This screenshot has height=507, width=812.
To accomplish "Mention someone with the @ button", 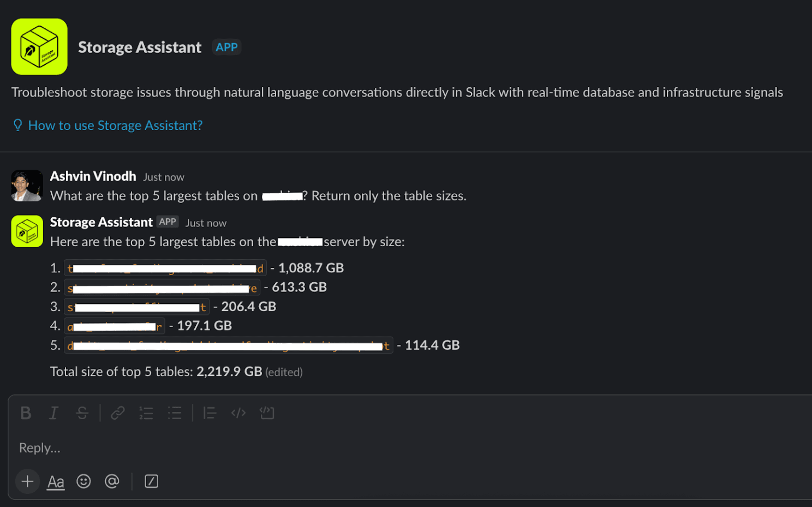I will 112,481.
